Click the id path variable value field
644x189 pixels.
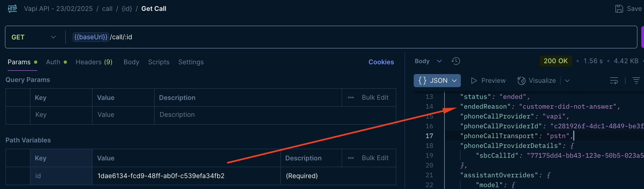point(185,176)
